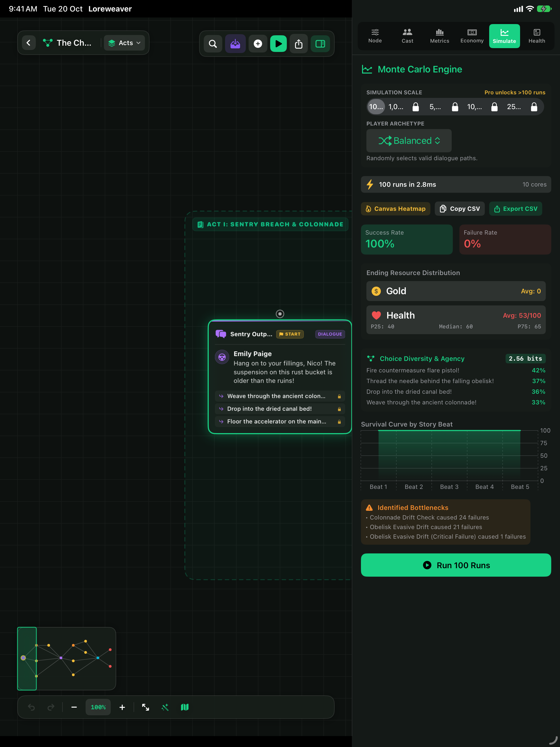The width and height of the screenshot is (560, 747).
Task: Select the Simulate tab
Action: pyautogui.click(x=504, y=36)
